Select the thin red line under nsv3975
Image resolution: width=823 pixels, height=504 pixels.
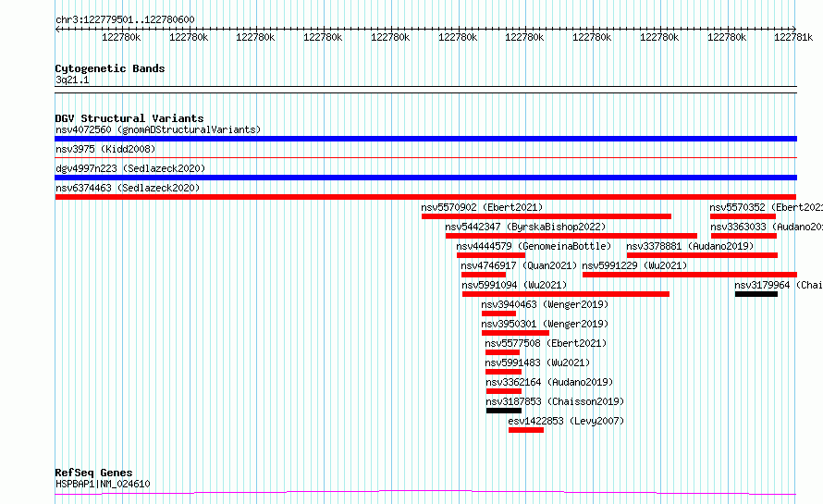(x=425, y=157)
